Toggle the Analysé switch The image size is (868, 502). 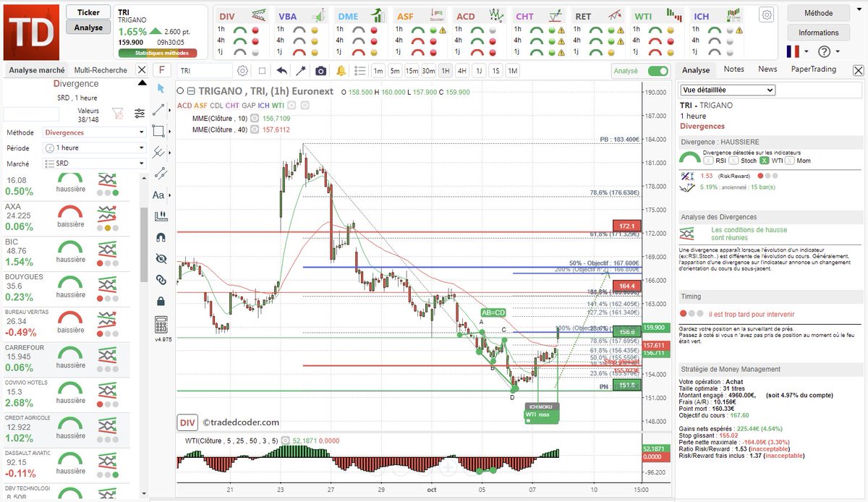[x=658, y=71]
